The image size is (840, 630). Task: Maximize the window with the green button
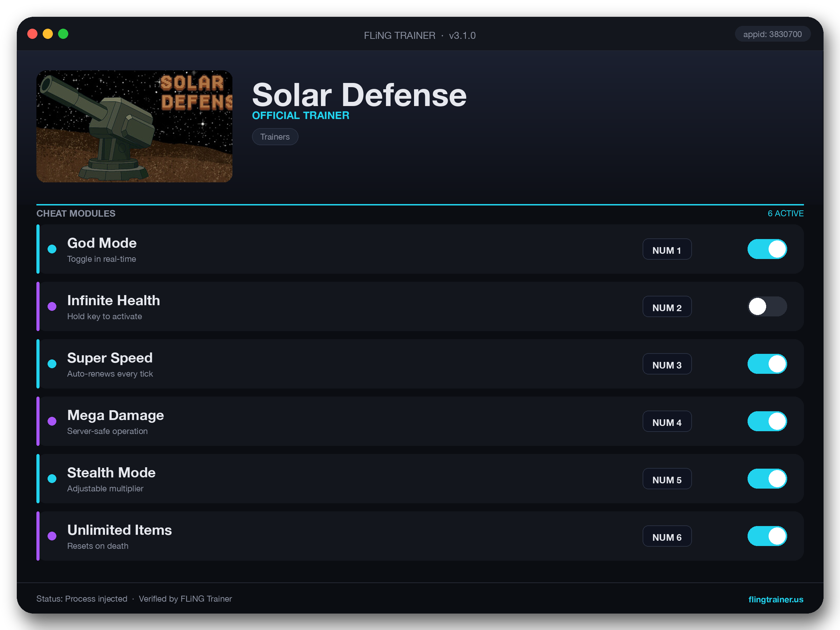(63, 34)
